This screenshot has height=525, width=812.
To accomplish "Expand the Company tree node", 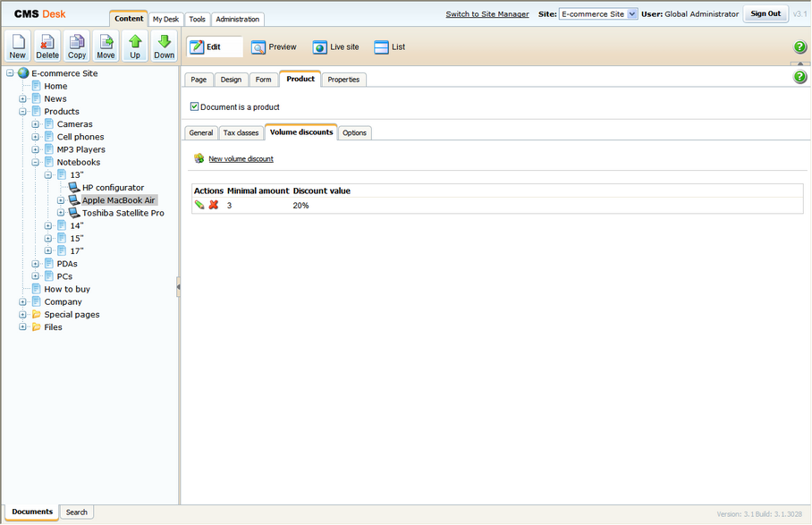I will pyautogui.click(x=23, y=302).
